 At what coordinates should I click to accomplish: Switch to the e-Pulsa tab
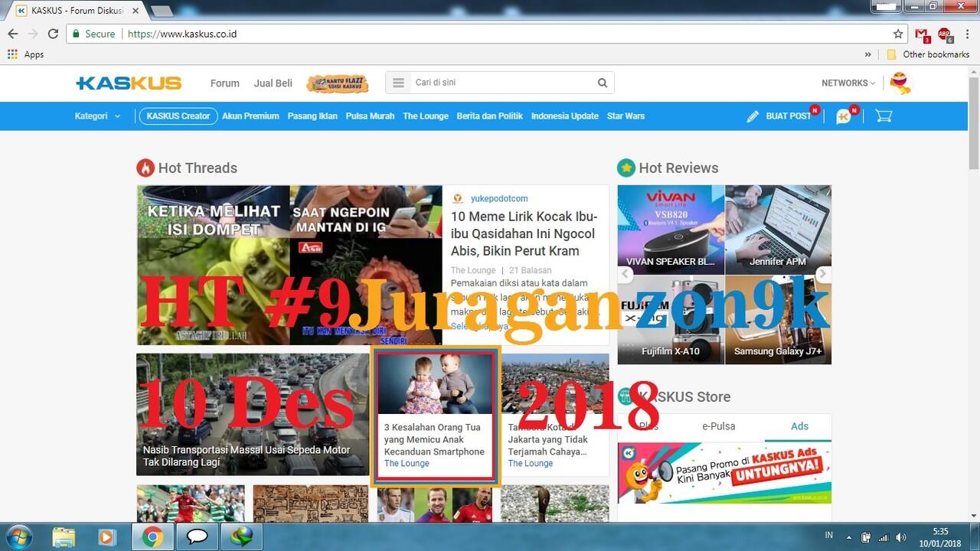point(720,426)
